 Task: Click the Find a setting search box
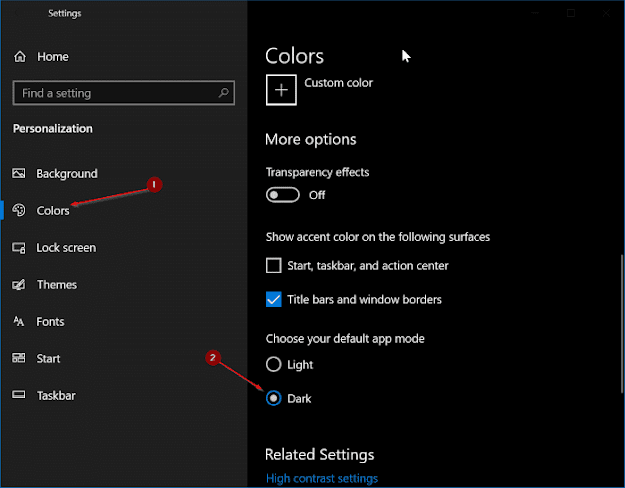click(115, 93)
